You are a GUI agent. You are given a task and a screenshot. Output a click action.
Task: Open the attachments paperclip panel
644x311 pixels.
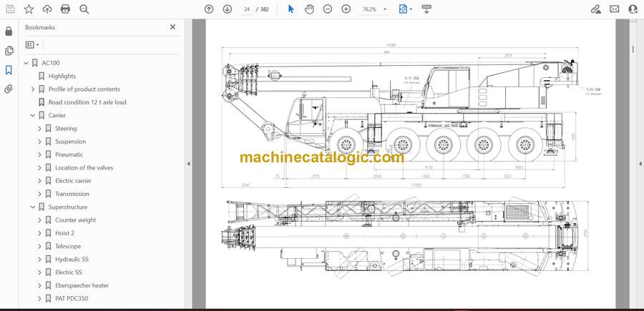9,89
